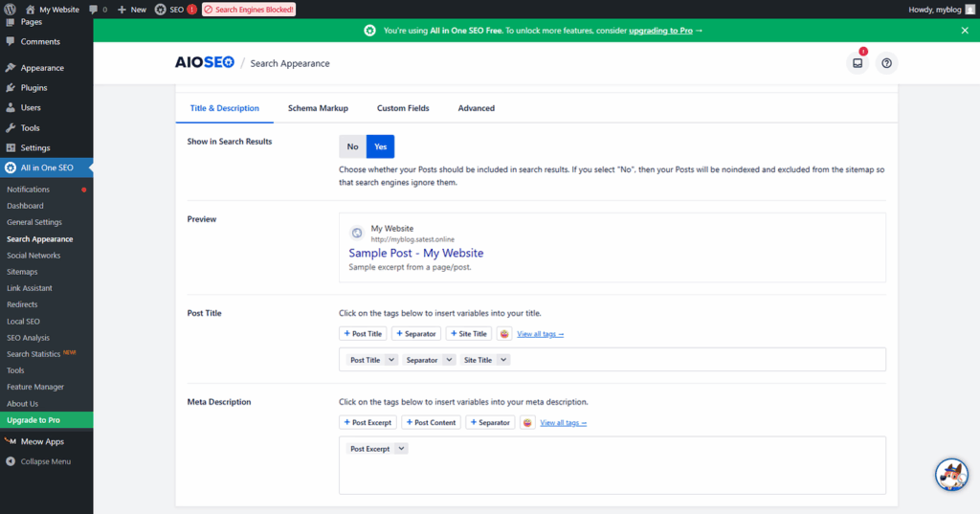Follow the upgrading to Pro link
The image size is (980, 514).
[660, 30]
